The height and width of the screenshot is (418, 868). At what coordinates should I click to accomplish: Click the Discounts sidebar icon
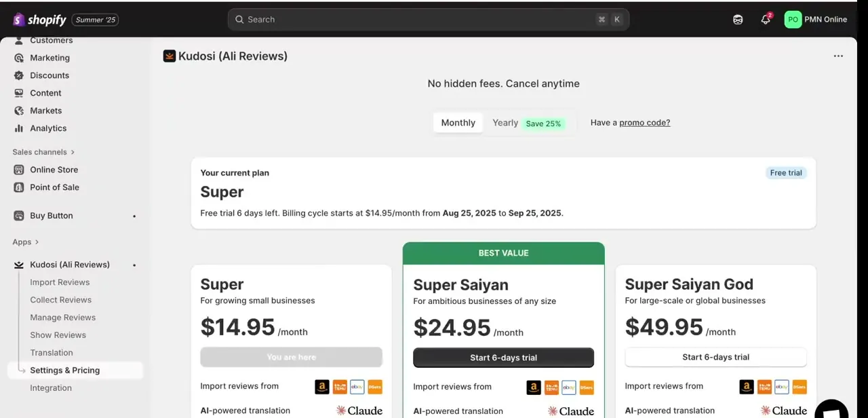[19, 75]
